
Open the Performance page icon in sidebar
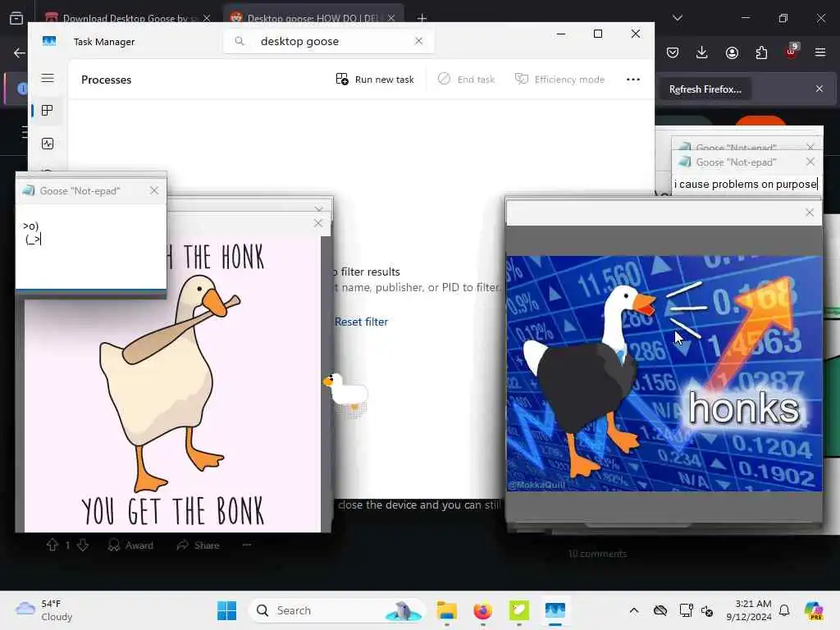(47, 143)
